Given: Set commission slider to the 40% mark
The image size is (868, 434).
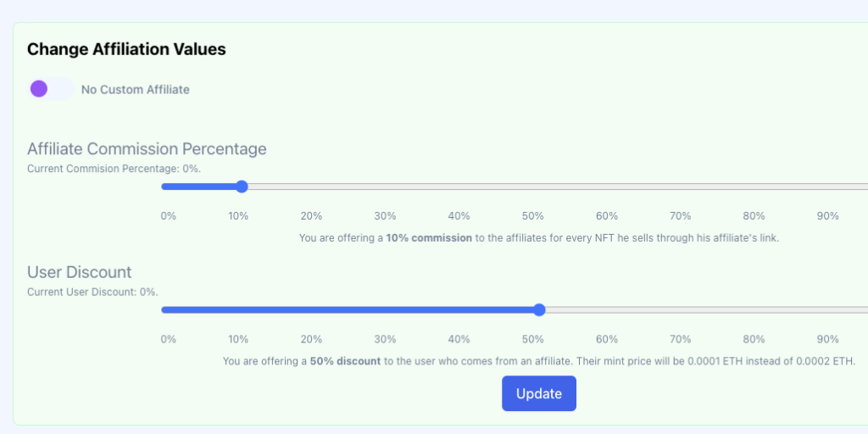Looking at the screenshot, I should point(465,186).
